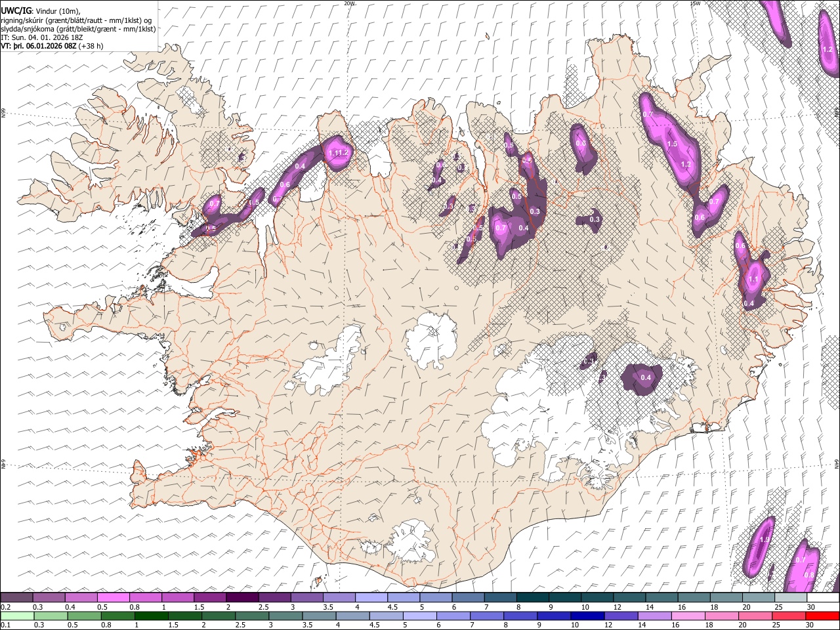
Task: Click 'slydda/snjókoma (grátt/bleikt/grænt - mm/1klst)' line
Action: tap(78, 29)
